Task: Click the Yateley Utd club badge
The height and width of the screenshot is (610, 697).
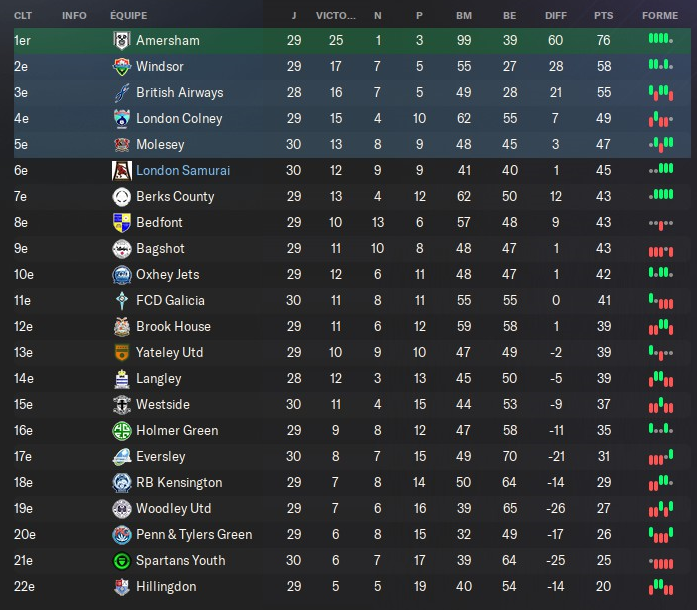Action: (121, 353)
